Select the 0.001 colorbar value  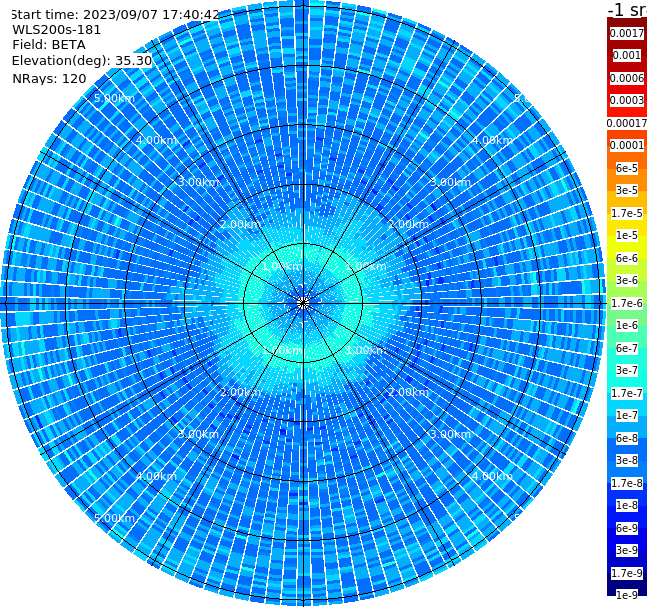627,55
